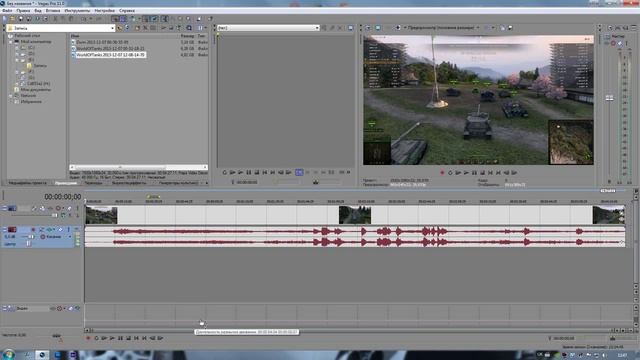The height and width of the screenshot is (360, 640).
Task: Select the highlighted WorldOfTanks 12-08-14 file
Action: pyautogui.click(x=110, y=55)
